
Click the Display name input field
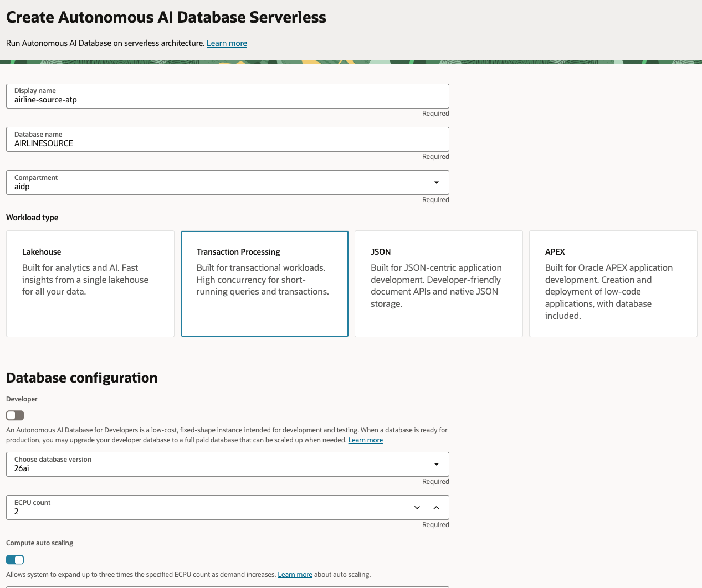point(228,96)
